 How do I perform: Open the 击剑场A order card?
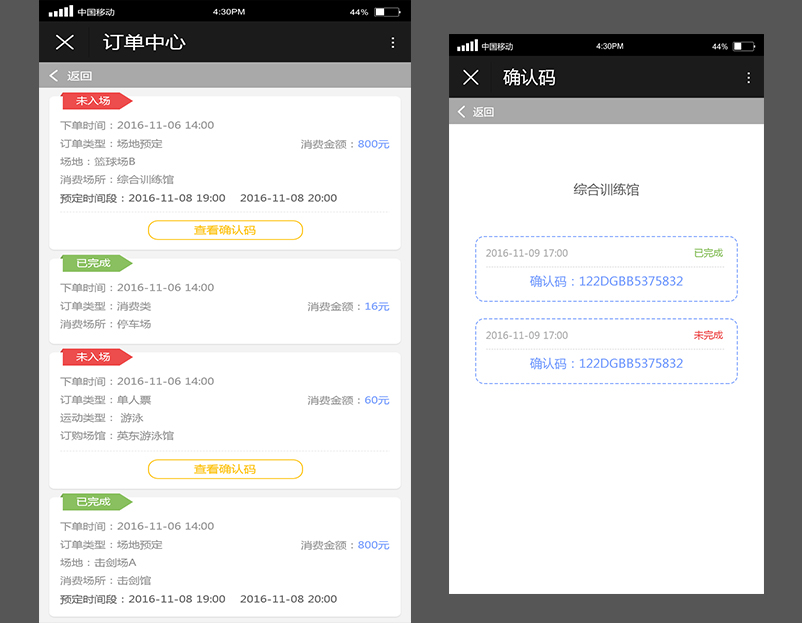click(x=225, y=558)
